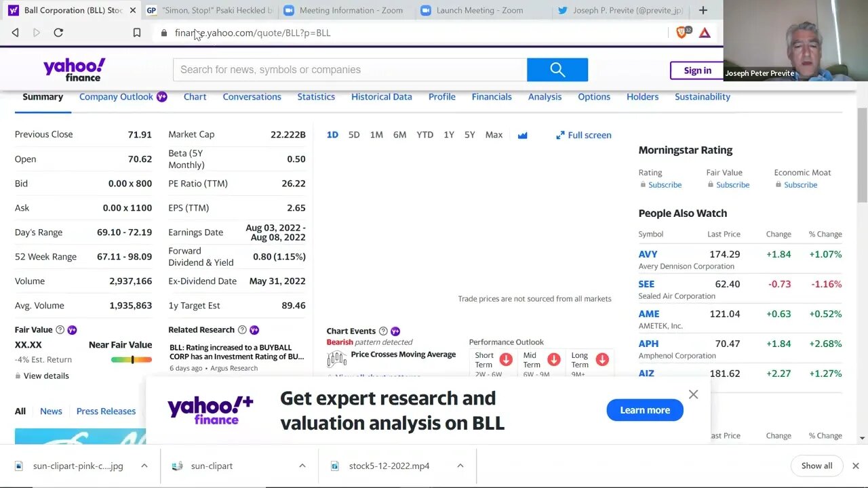868x488 pixels.
Task: Click sun-clipart-pink jpg file icon
Action: point(19,466)
